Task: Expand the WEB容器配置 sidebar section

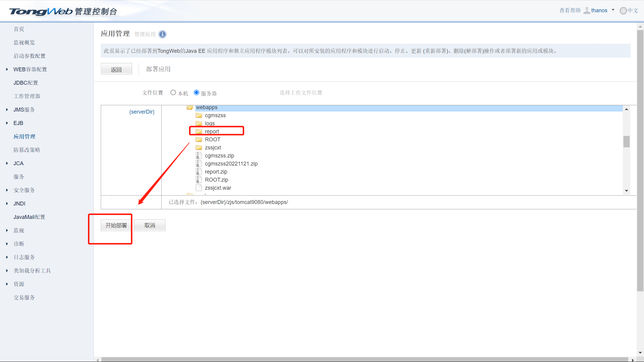Action: (30, 69)
